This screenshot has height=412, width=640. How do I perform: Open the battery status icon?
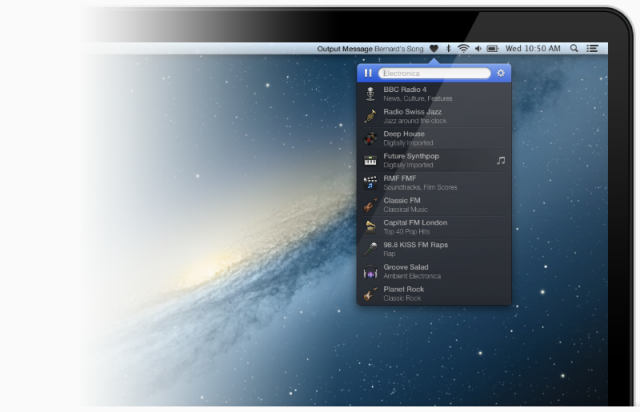tap(493, 49)
